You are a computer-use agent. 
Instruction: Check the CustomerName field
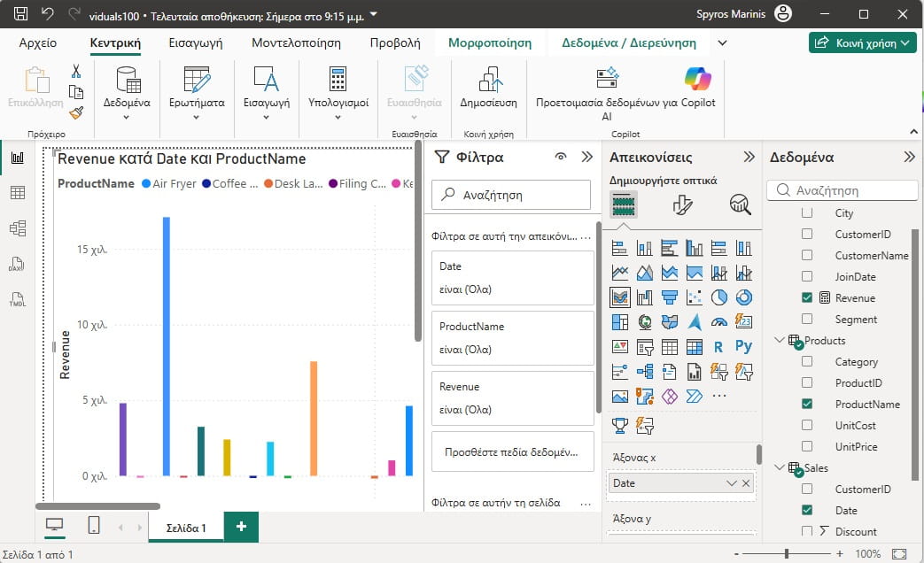click(807, 255)
